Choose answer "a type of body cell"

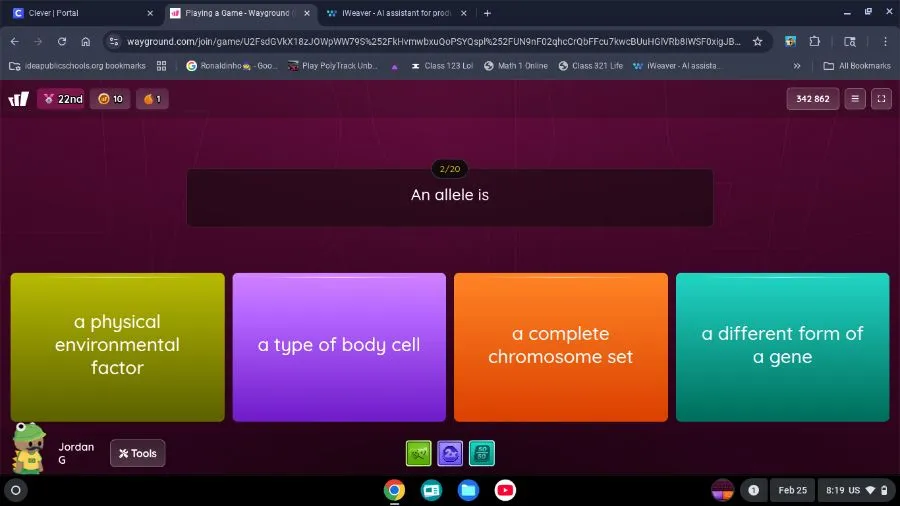pos(339,347)
